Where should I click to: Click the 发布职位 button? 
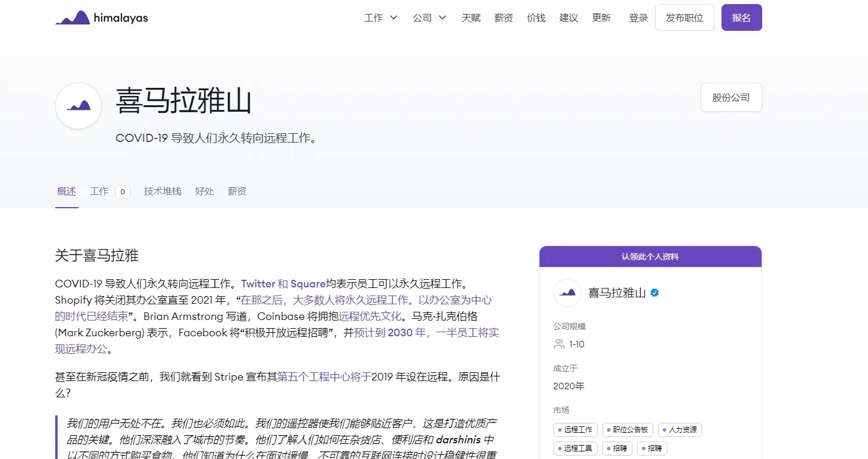tap(685, 17)
